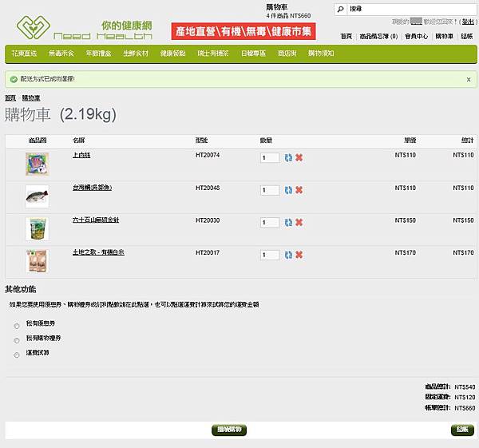The image size is (479, 448).
Task: Click the cart summary '4 件商品 NT$660'
Action: pos(288,16)
